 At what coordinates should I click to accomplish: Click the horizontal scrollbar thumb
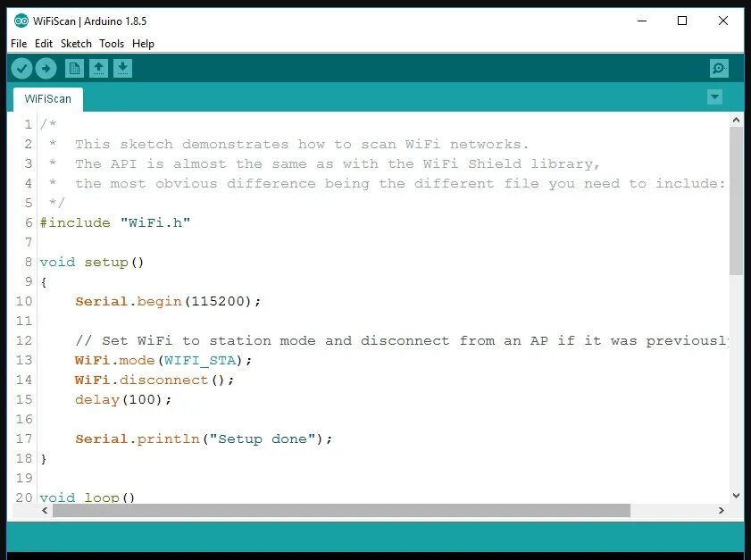coord(341,511)
